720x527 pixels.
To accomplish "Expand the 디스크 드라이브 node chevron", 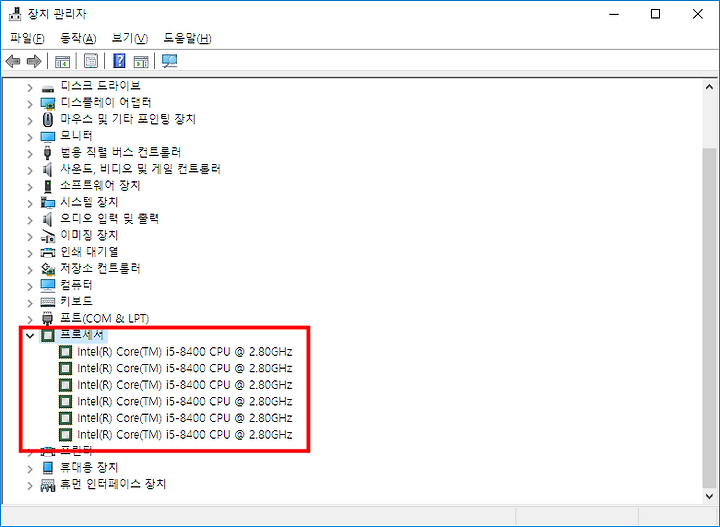I will 30,88.
